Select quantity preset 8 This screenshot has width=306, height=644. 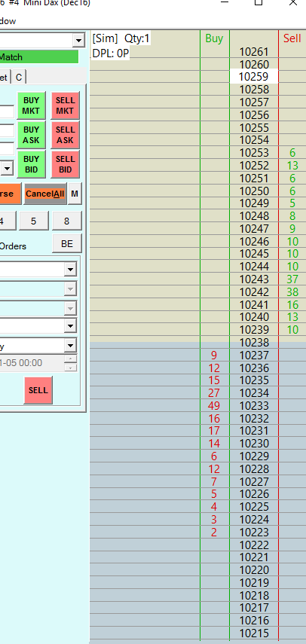(66, 221)
